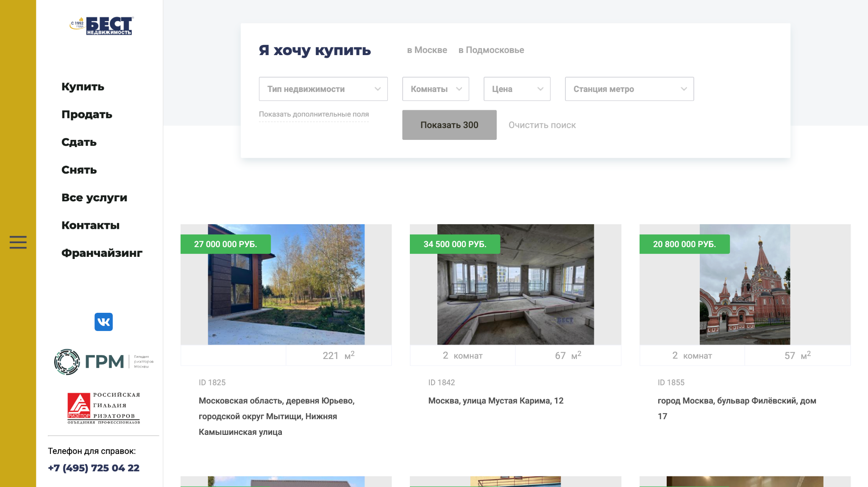The height and width of the screenshot is (487, 868).
Task: Click the Очистить поиск link
Action: click(x=542, y=125)
